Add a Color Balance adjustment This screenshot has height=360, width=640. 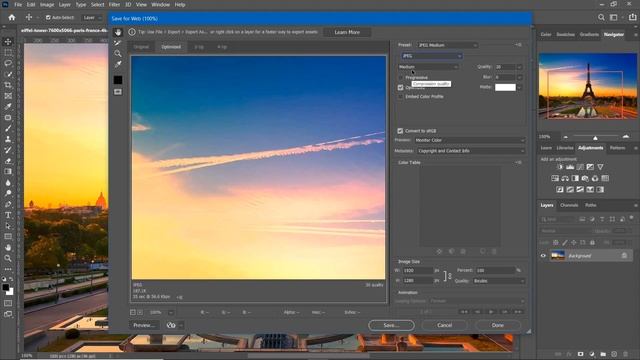coord(565,178)
